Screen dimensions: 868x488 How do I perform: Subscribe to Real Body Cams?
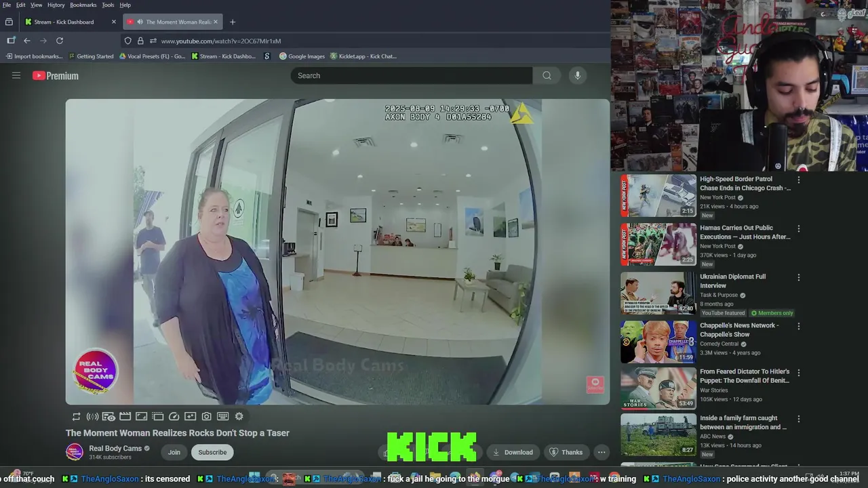pyautogui.click(x=212, y=452)
